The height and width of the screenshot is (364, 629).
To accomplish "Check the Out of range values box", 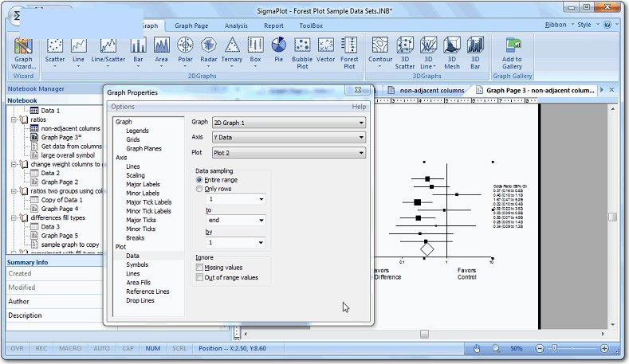I will [x=199, y=277].
